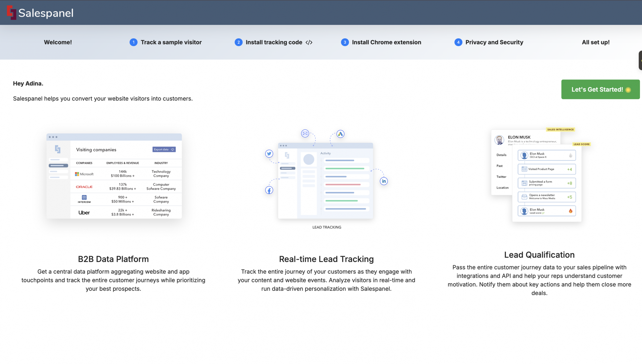Jump to All set up! step
Image resolution: width=642 pixels, height=364 pixels.
coord(596,42)
